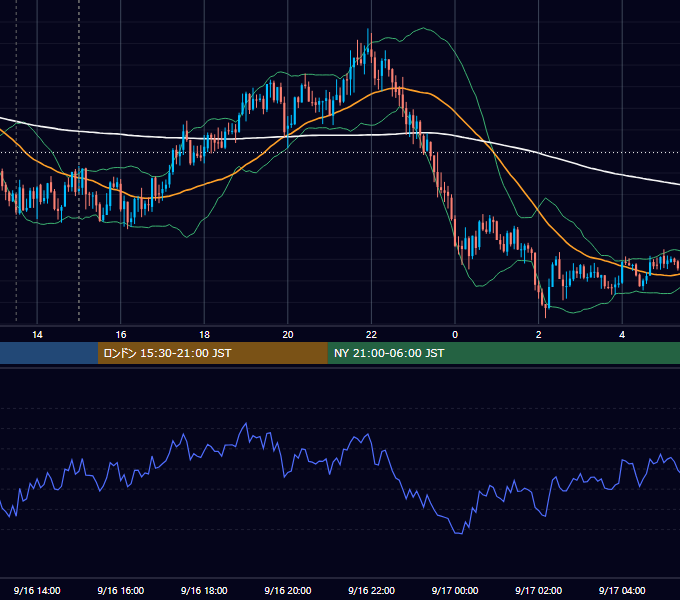
Task: Click the time axis label 14
Action: point(37,335)
